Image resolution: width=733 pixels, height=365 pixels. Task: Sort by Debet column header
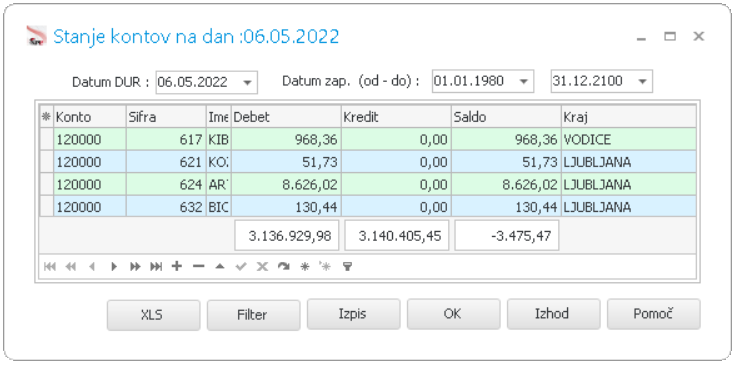pyautogui.click(x=286, y=117)
